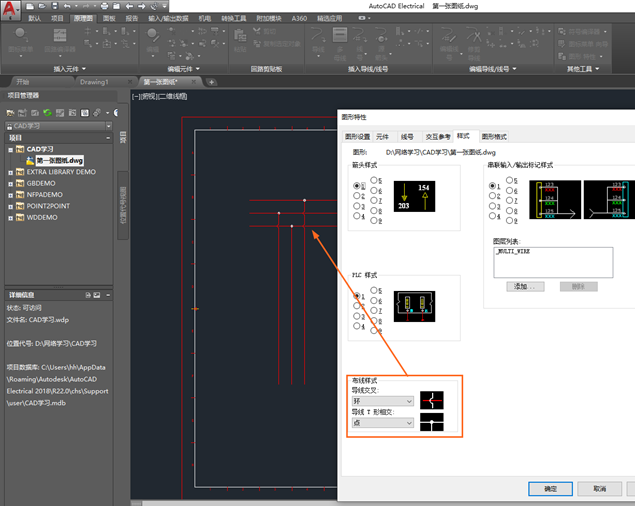Expand the EXTRA LIBRARY DEMO project node

11,173
